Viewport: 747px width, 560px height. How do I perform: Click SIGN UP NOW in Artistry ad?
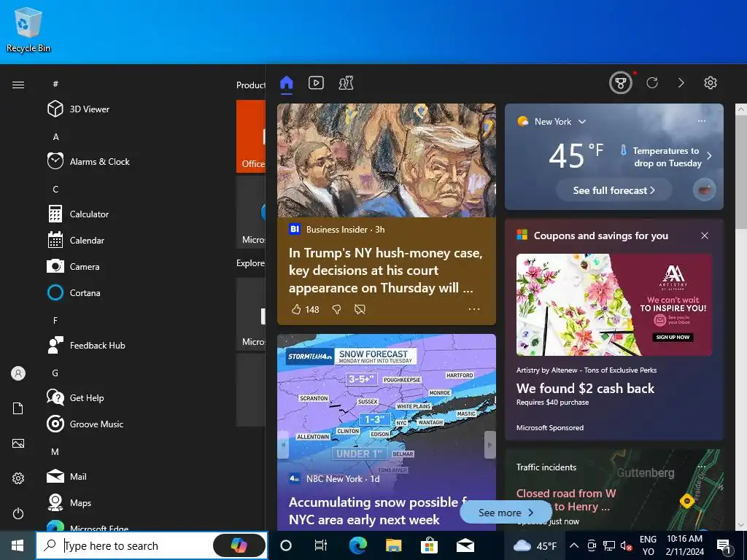(x=673, y=337)
